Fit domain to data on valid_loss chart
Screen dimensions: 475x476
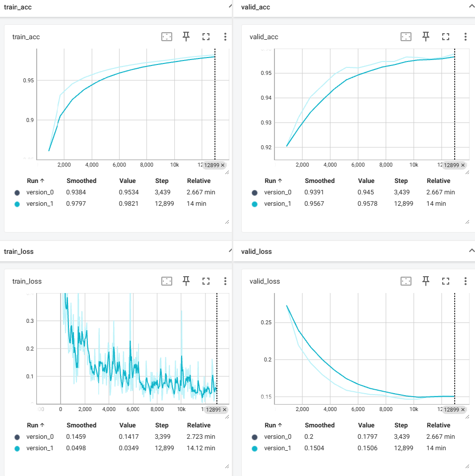[x=406, y=281]
